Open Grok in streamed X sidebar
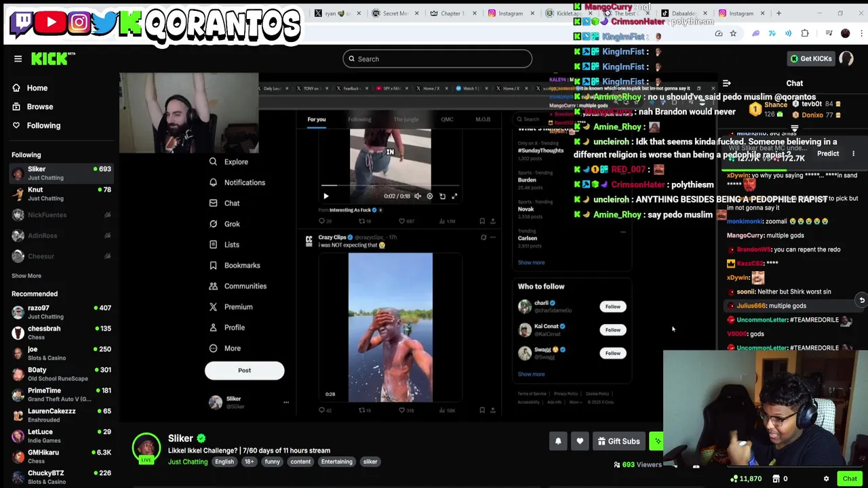This screenshot has width=868, height=488. [x=224, y=224]
